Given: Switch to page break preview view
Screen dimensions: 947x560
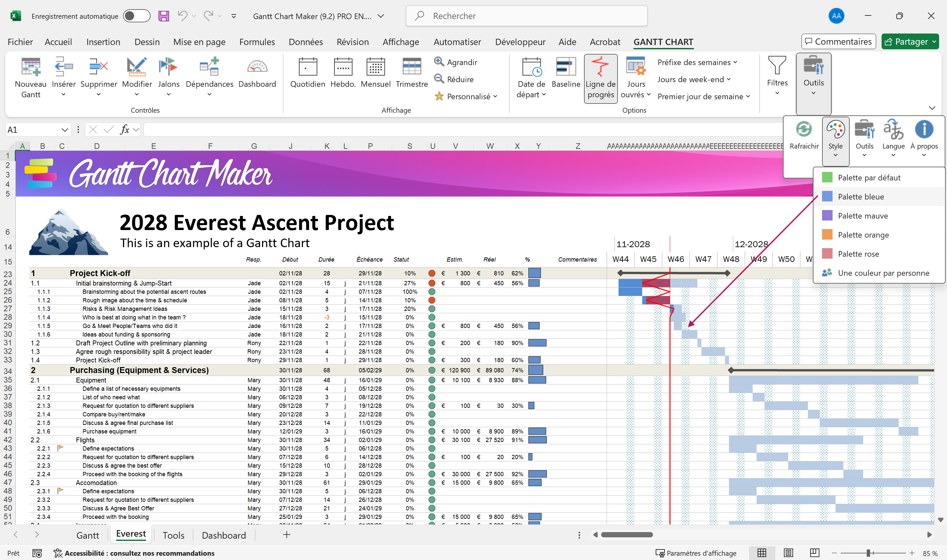Looking at the screenshot, I should 814,553.
